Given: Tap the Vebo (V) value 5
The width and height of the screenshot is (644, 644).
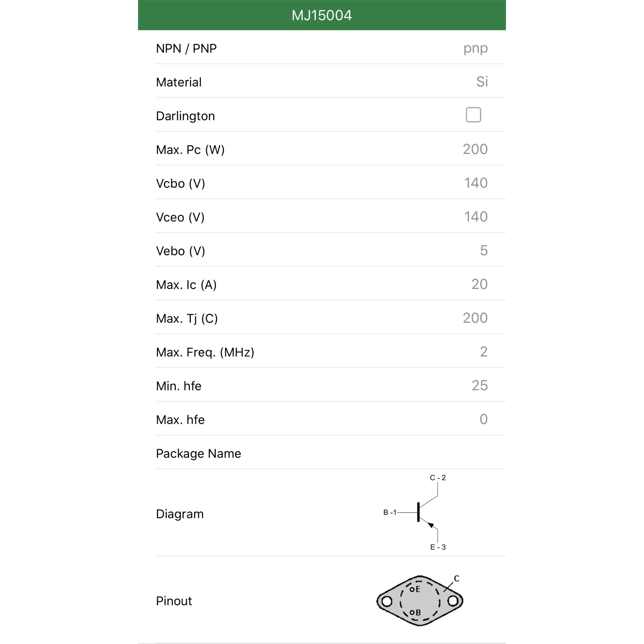Looking at the screenshot, I should coord(484,250).
